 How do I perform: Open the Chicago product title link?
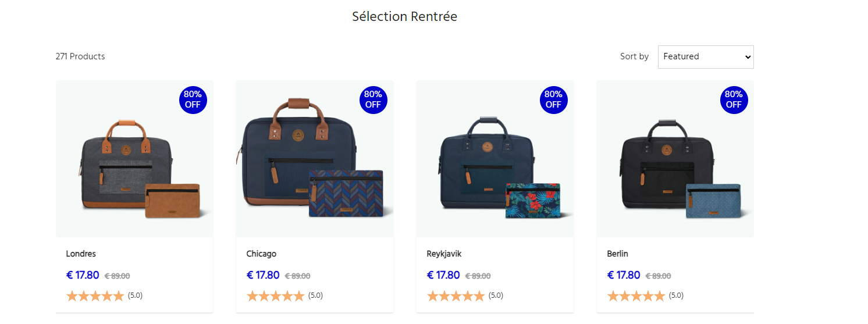tap(261, 254)
